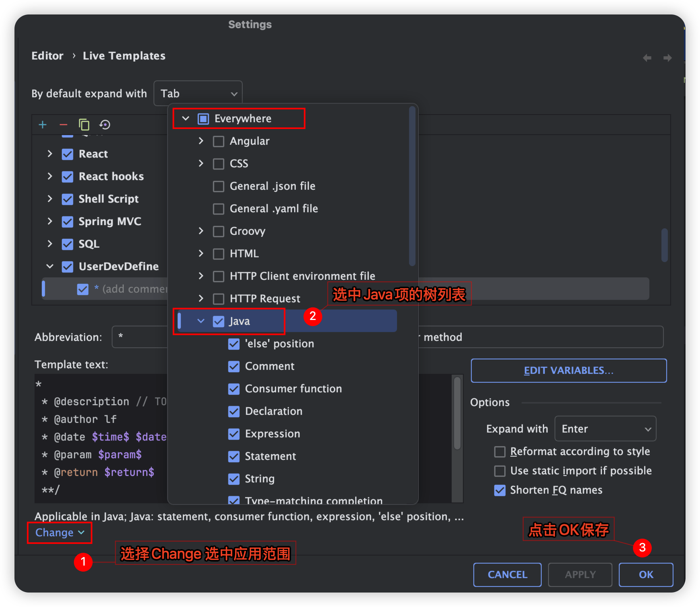Toggle the React template group checkbox
Screen dimensions: 700x607
pyautogui.click(x=68, y=154)
